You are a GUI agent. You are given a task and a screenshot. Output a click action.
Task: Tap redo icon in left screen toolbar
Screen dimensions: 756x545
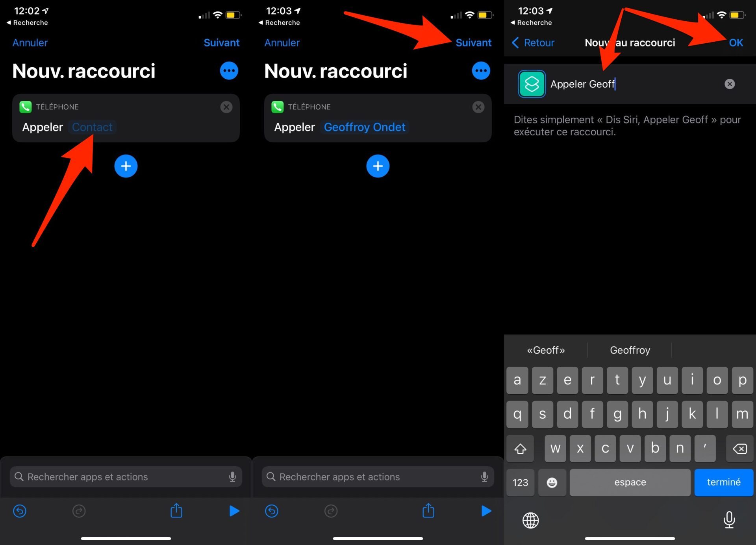click(79, 511)
